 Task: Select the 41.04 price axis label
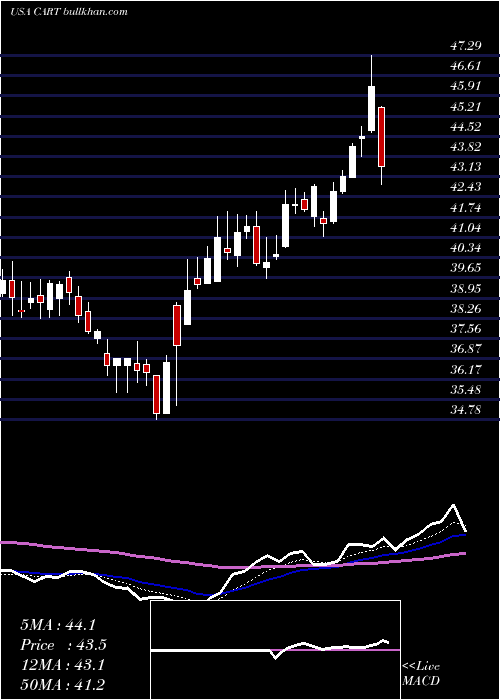tap(466, 227)
